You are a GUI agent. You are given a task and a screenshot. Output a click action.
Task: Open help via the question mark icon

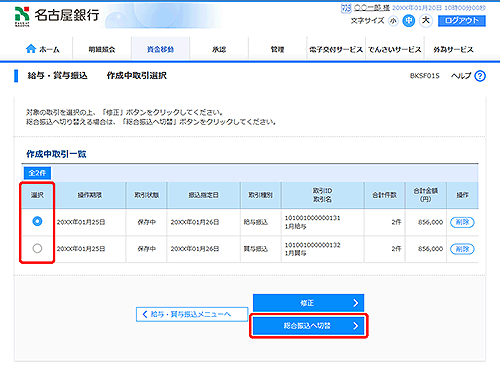pos(480,76)
